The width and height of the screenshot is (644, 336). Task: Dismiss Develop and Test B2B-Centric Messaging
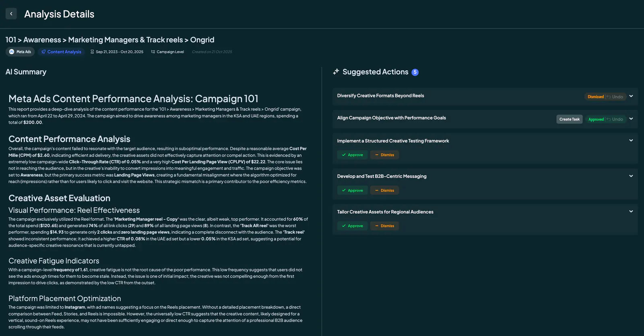(385, 190)
